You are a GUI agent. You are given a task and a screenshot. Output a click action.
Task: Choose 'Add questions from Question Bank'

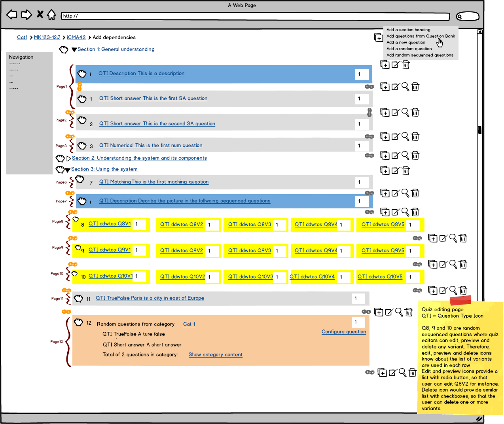(x=421, y=36)
